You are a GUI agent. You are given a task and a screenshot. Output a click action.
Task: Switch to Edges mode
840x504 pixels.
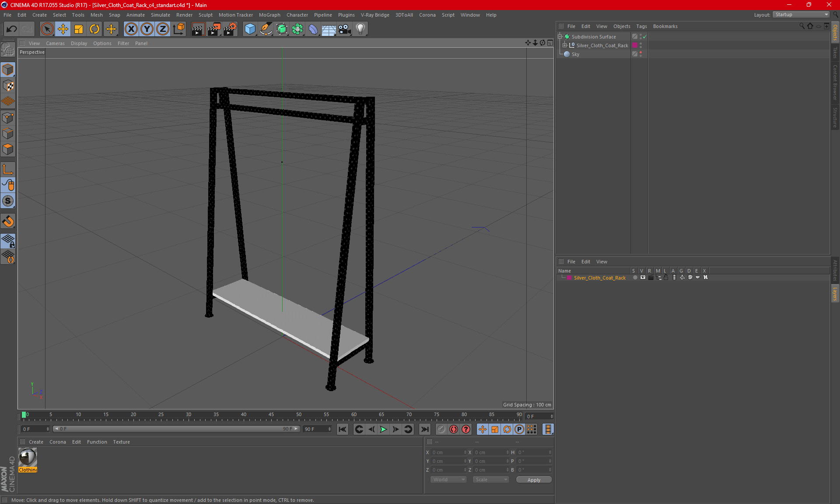(8, 133)
